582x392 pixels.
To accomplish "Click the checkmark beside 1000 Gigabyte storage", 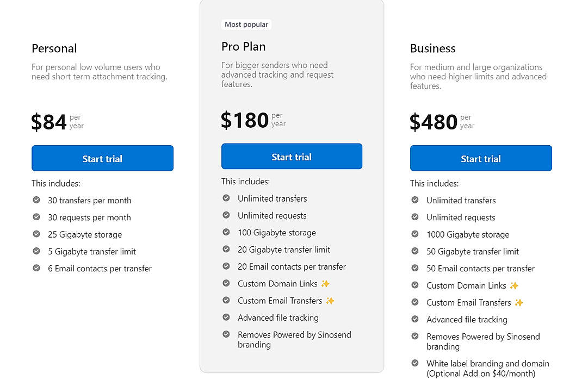I will pos(415,234).
